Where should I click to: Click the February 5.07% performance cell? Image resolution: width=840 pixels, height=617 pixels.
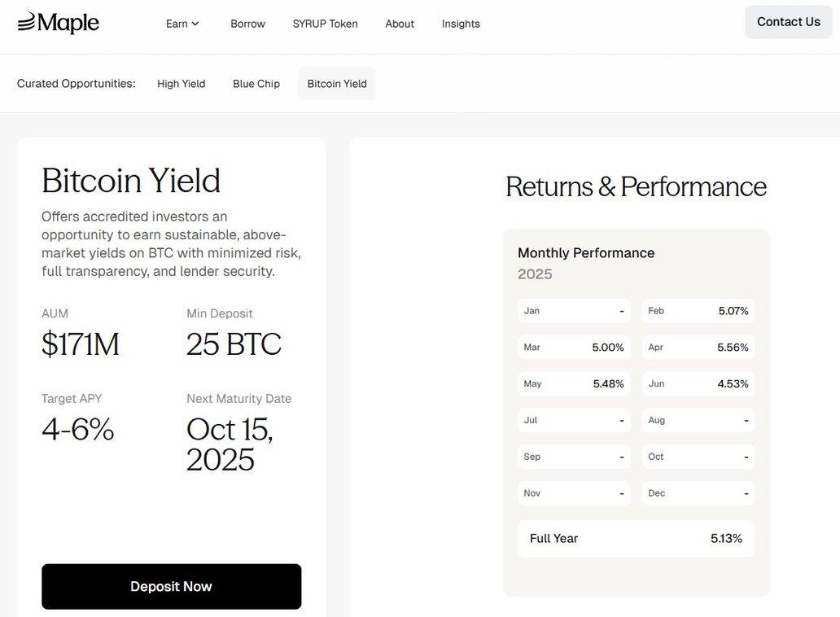point(698,311)
